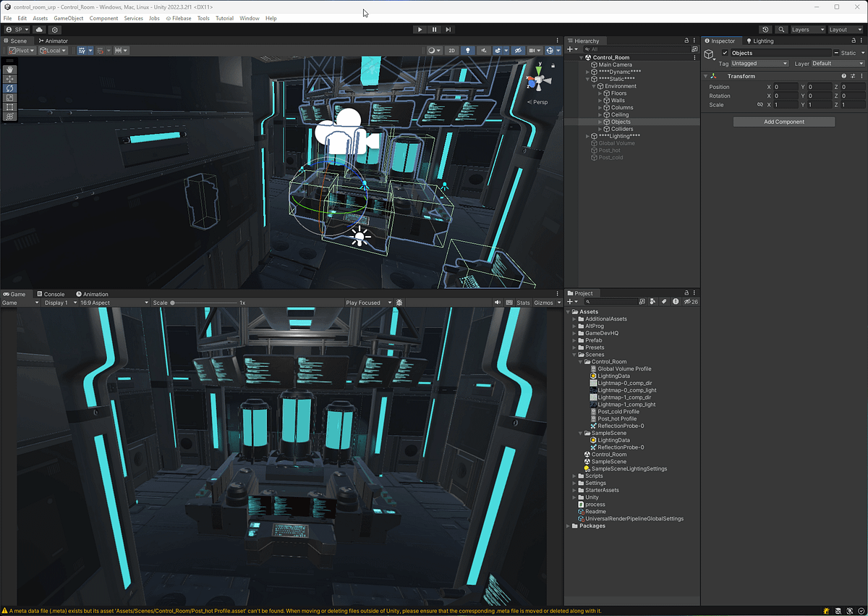
Task: Click the Game view frame debugger bug icon
Action: 399,303
